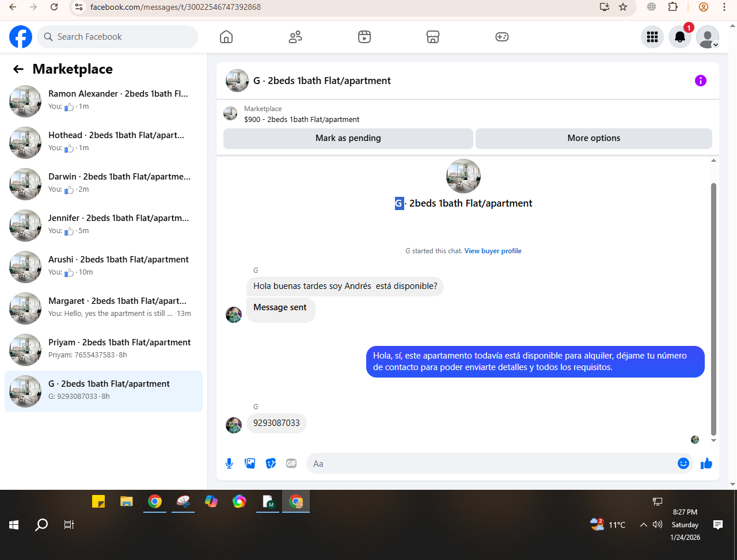This screenshot has width=737, height=560.
Task: Click the 'Hola buenas tardes soy Andrés' message
Action: coord(345,286)
